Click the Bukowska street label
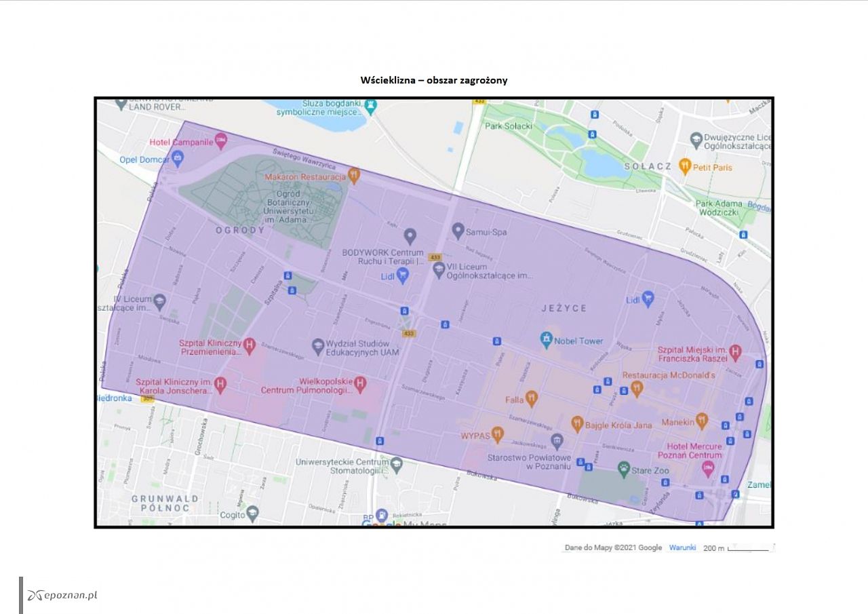The image size is (868, 614). pyautogui.click(x=483, y=478)
